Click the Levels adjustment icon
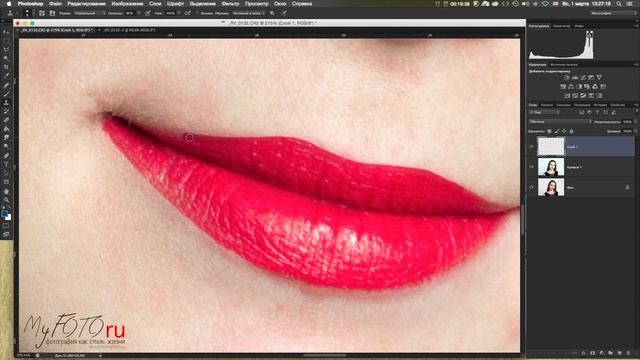Image resolution: width=640 pixels, height=360 pixels. [575, 77]
